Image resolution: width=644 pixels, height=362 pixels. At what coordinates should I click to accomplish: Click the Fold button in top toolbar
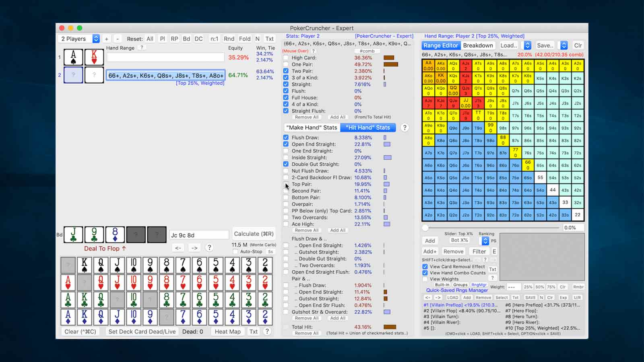coord(245,39)
